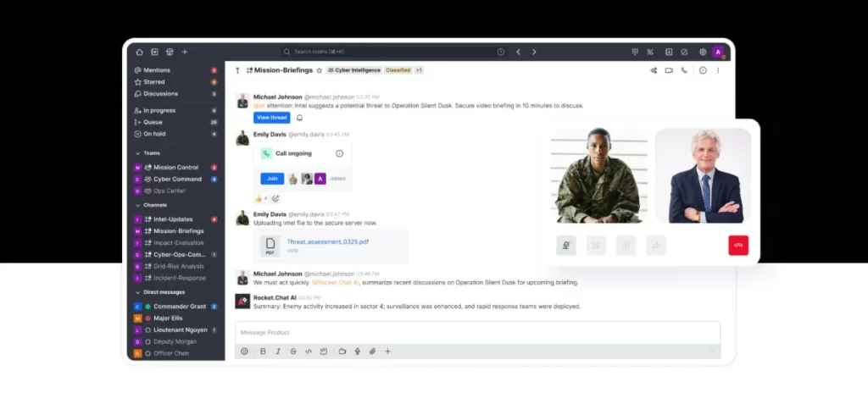
Task: Toggle italic formatting in composer
Action: (x=278, y=351)
